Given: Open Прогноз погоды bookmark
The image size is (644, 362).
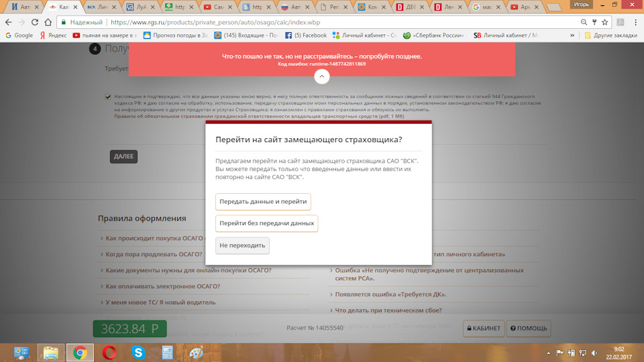Looking at the screenshot, I should [x=175, y=36].
